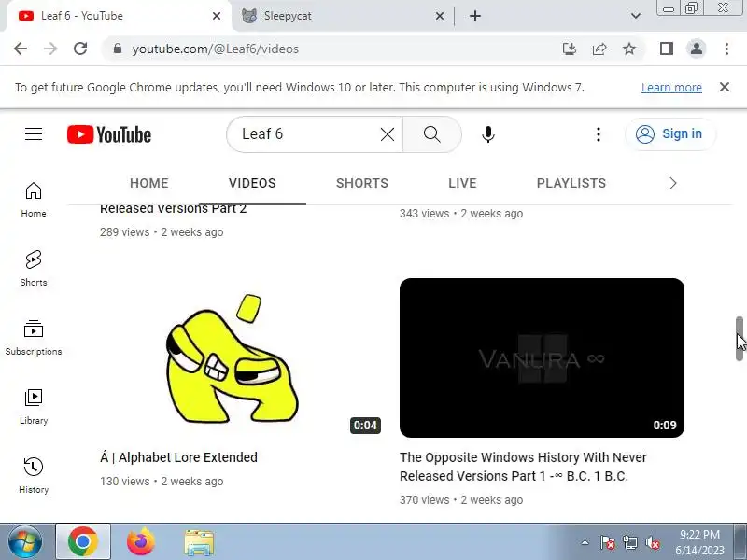The width and height of the screenshot is (747, 560).
Task: Select the VIDEOS channel tab
Action: tap(252, 183)
